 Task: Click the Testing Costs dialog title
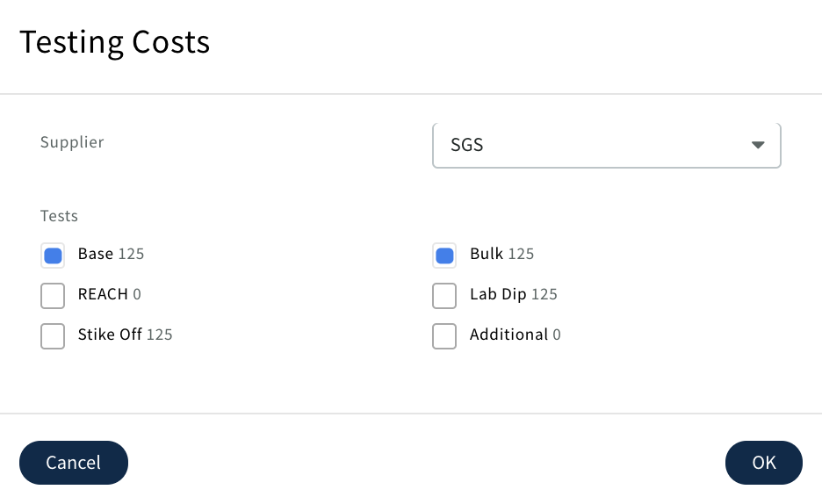tap(115, 42)
